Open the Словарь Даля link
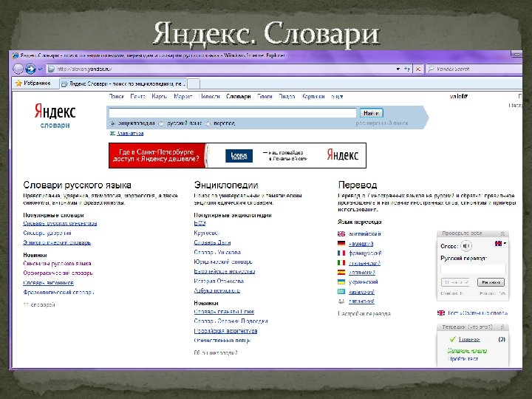This screenshot has height=399, width=532. (x=212, y=242)
